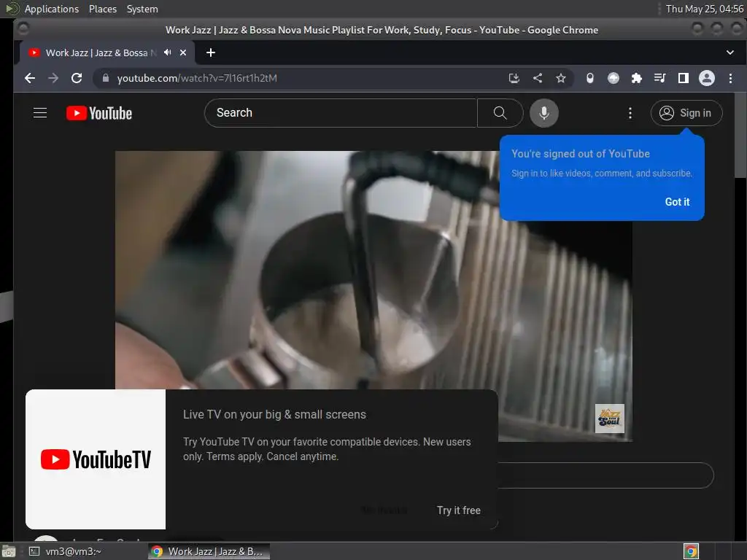Go forward in Chrome

point(53,78)
